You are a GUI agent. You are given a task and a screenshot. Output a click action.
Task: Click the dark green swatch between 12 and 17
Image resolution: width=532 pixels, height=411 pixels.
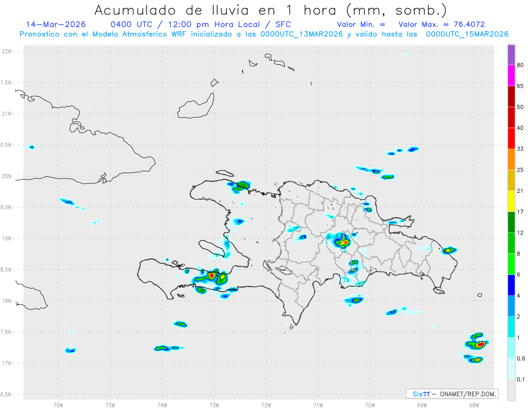[x=511, y=222]
